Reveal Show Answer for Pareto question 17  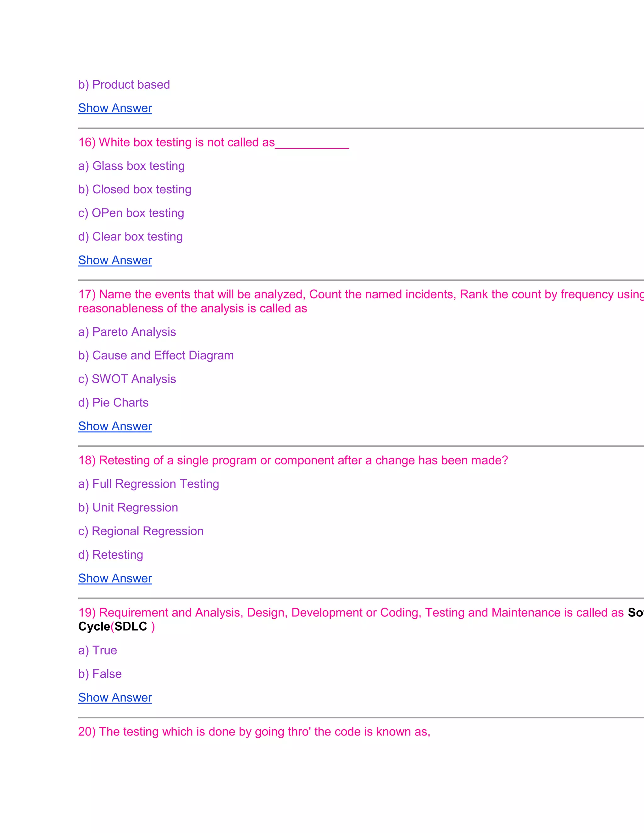115,426
